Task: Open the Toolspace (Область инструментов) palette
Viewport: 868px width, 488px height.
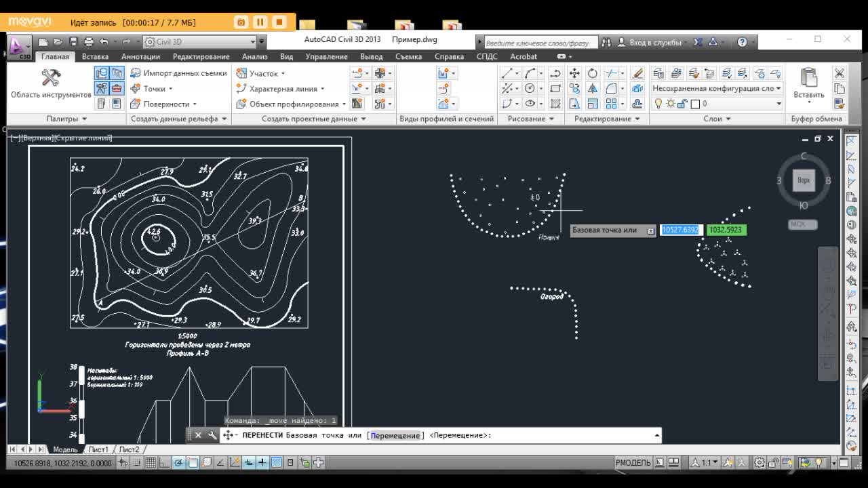Action: [51, 84]
